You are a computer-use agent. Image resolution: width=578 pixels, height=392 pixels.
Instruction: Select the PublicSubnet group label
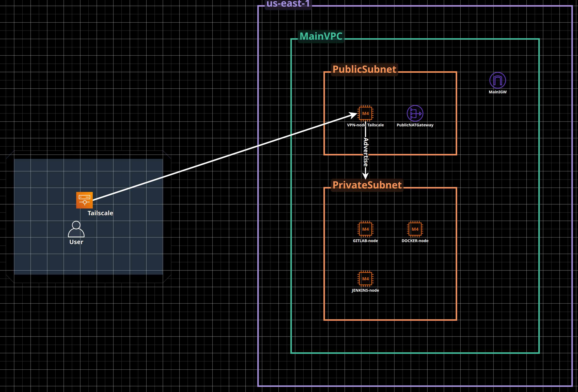coord(364,69)
